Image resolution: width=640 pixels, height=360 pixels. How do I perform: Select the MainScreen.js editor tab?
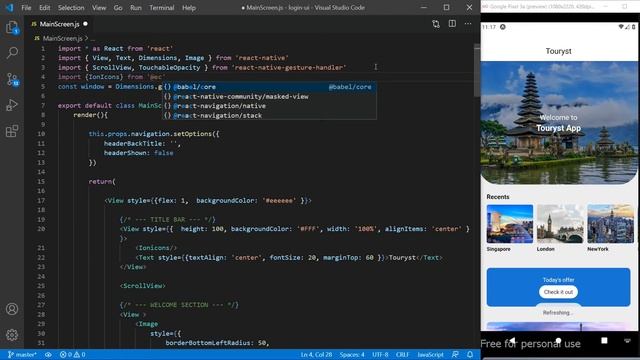pos(59,24)
